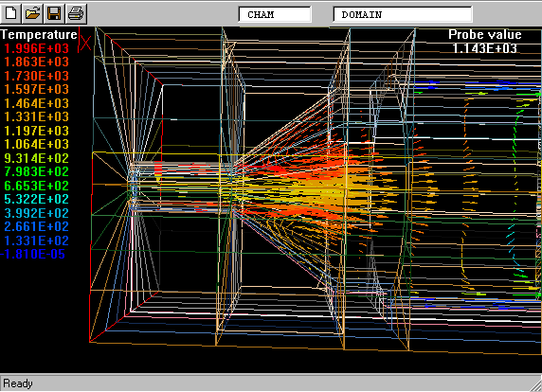
Task: Click the 1.143E+03 probe reading
Action: click(x=484, y=48)
